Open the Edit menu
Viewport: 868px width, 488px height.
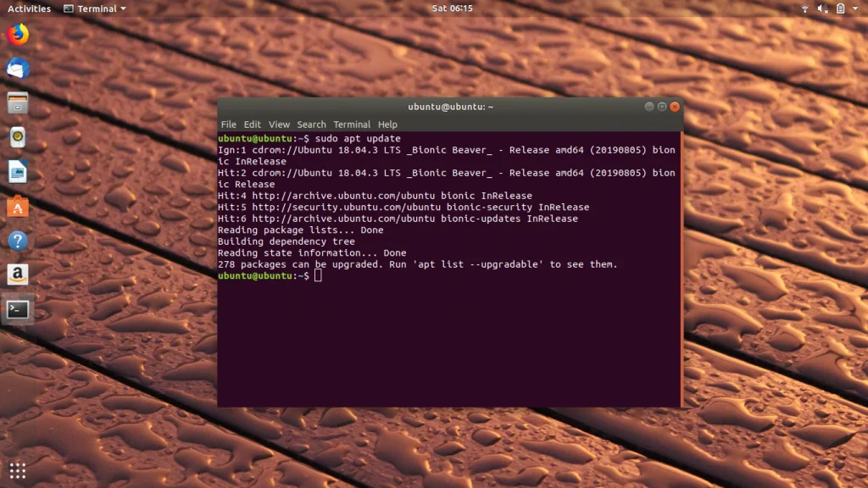[x=252, y=125]
